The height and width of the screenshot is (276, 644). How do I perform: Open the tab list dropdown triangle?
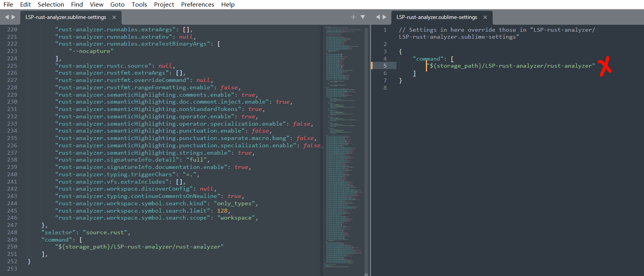(363, 17)
